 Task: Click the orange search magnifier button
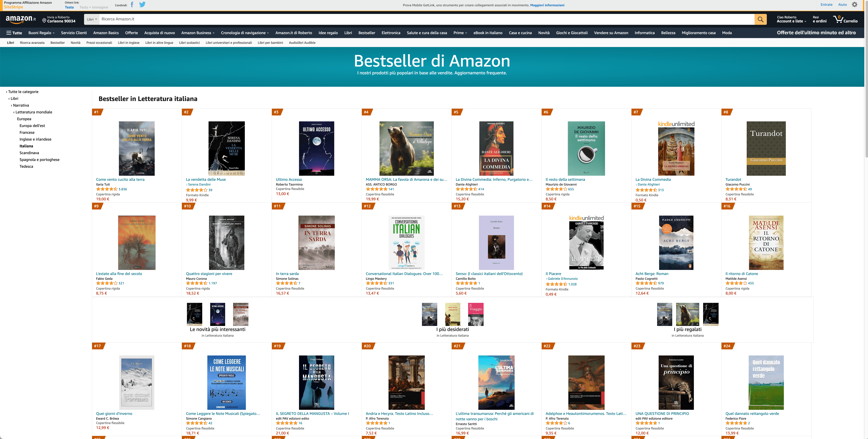pyautogui.click(x=760, y=19)
